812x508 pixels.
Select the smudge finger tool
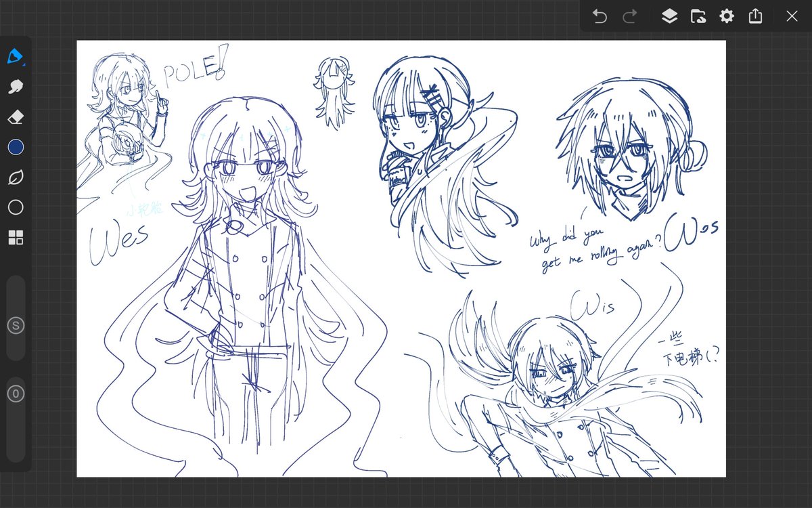pos(16,86)
